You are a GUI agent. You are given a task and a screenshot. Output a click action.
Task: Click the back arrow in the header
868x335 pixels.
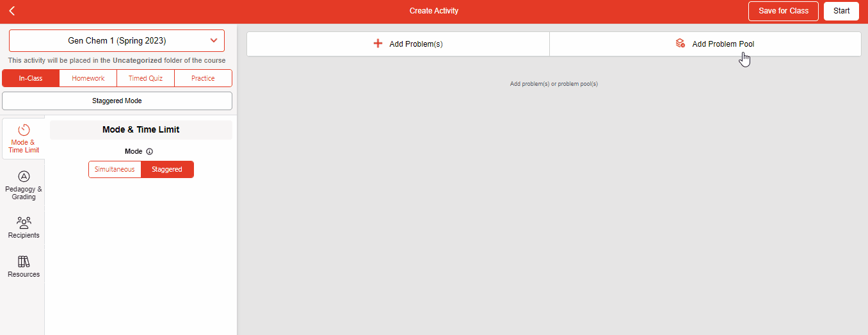[x=12, y=11]
